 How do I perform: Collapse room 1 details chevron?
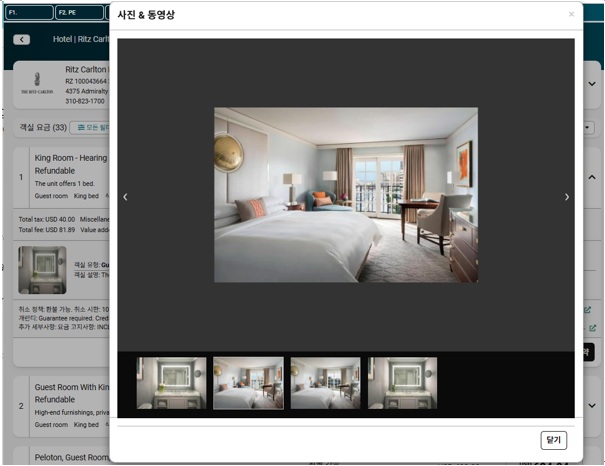pyautogui.click(x=592, y=177)
